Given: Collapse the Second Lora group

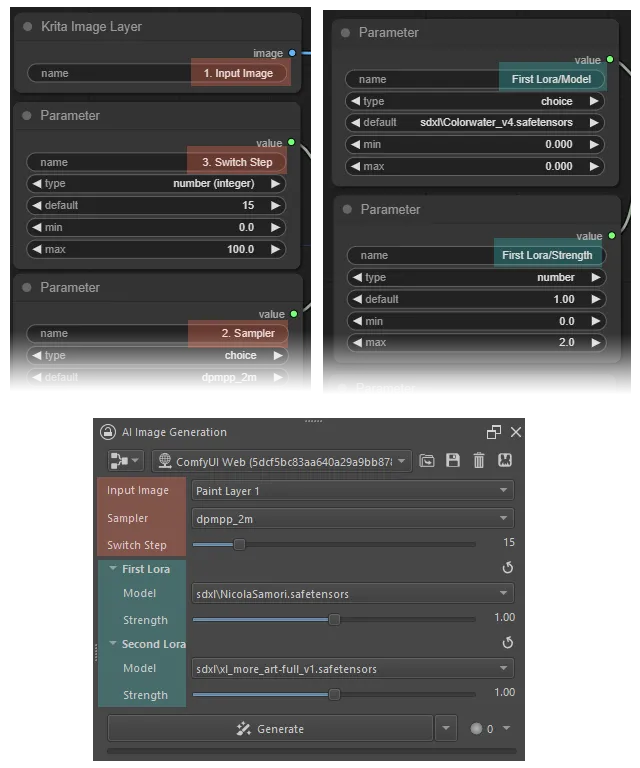Looking at the screenshot, I should 113,644.
